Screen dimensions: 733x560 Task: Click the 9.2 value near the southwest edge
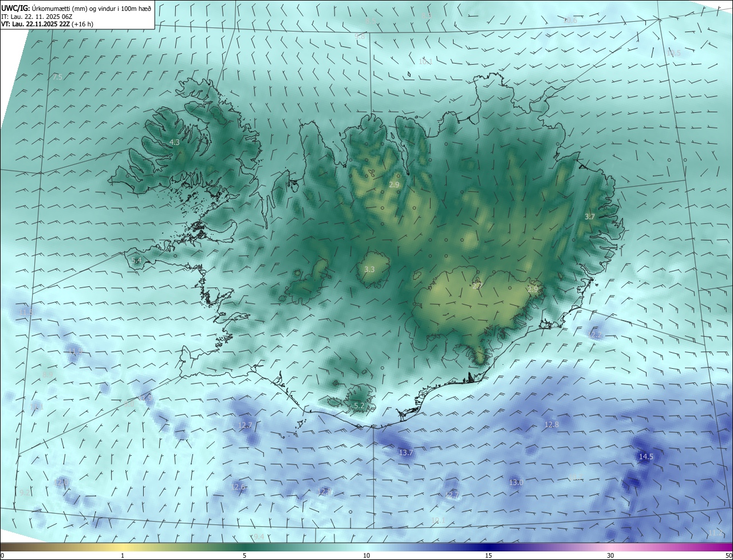[x=25, y=492]
